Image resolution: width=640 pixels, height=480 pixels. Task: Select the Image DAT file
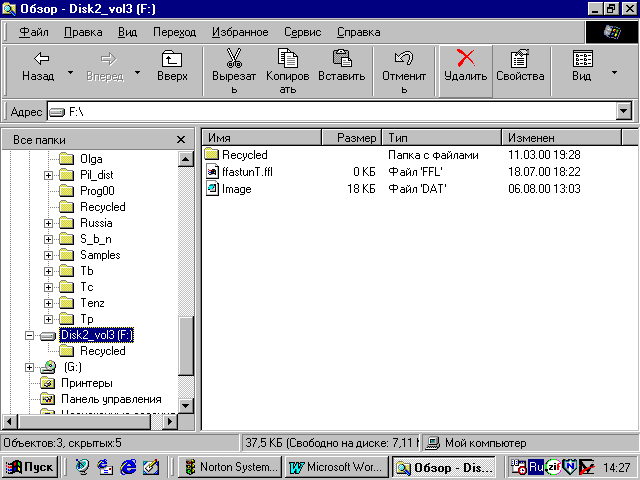(x=236, y=189)
